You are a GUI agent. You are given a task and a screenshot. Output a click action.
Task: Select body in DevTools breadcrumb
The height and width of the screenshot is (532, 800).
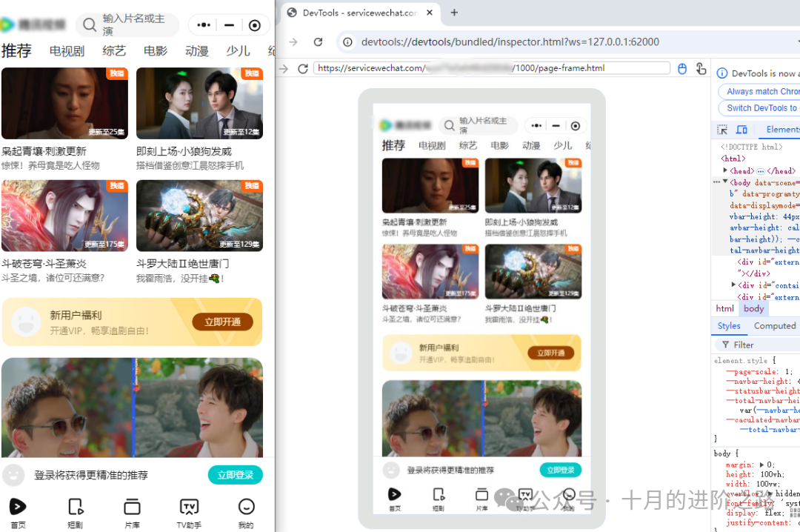[x=753, y=308]
